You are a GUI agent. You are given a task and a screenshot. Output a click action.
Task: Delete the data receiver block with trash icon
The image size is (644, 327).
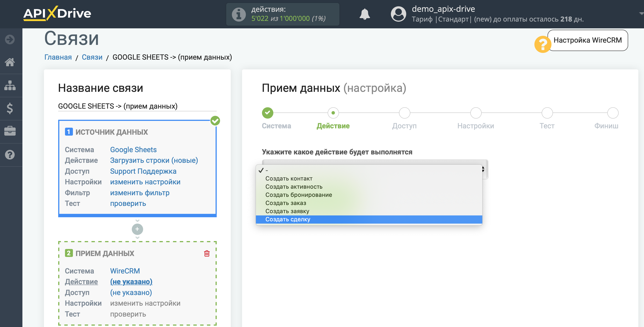point(207,253)
